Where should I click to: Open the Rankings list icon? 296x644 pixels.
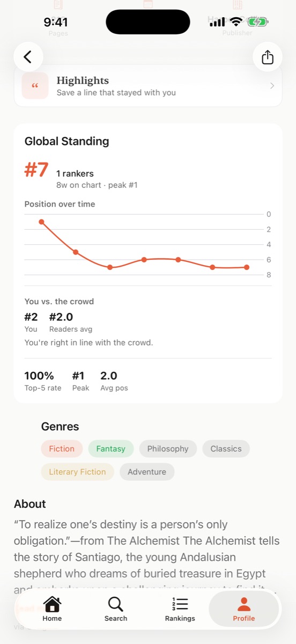pyautogui.click(x=180, y=604)
